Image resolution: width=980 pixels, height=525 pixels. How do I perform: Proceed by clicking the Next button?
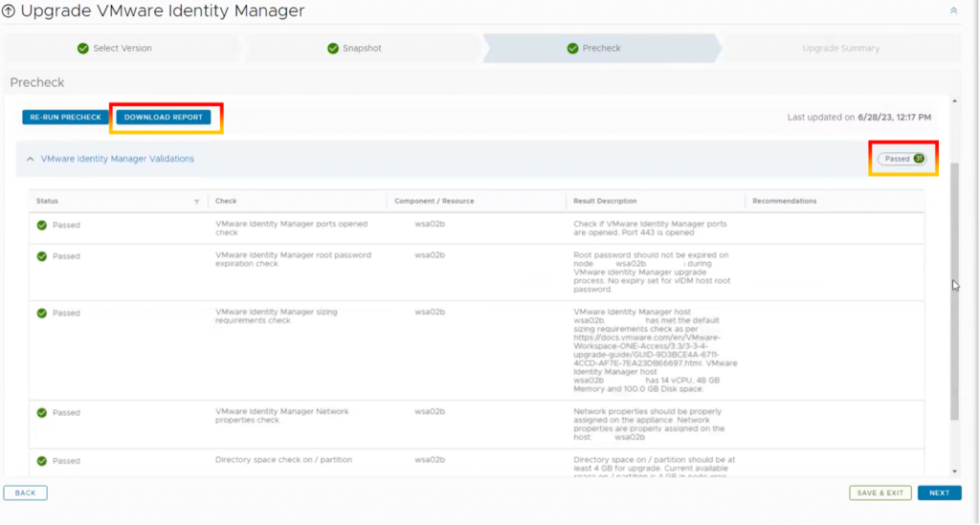[939, 493]
